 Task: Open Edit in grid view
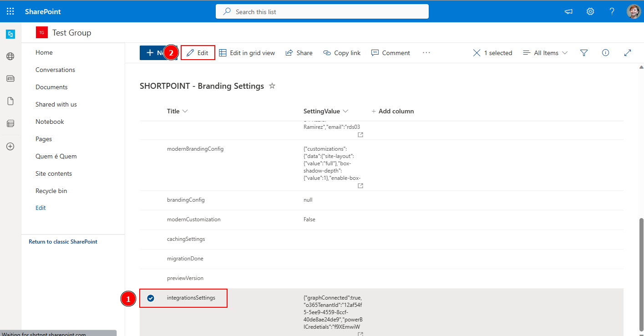click(x=247, y=53)
